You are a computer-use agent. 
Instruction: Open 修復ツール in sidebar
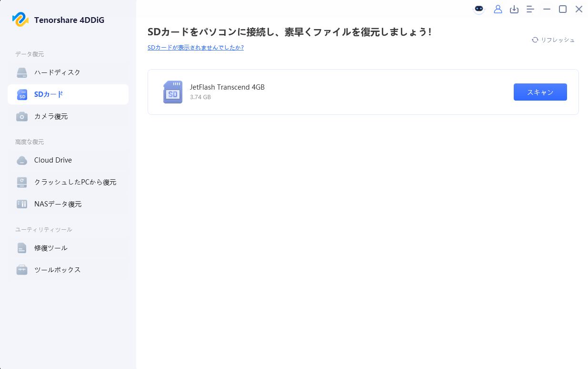tap(68, 248)
